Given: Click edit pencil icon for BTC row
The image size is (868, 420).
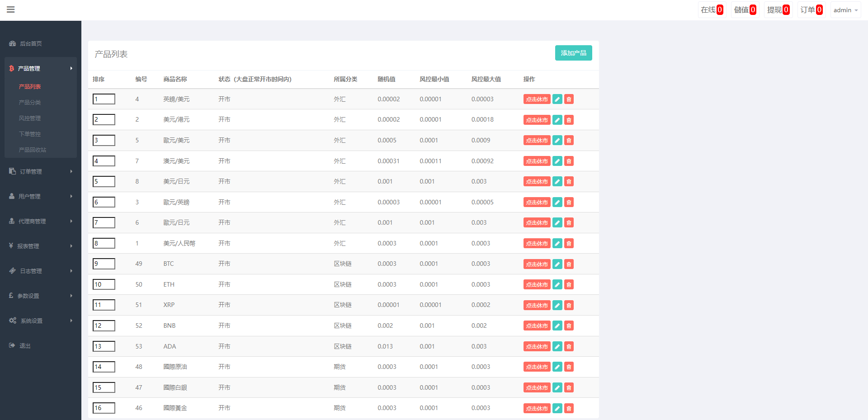Looking at the screenshot, I should pyautogui.click(x=557, y=264).
